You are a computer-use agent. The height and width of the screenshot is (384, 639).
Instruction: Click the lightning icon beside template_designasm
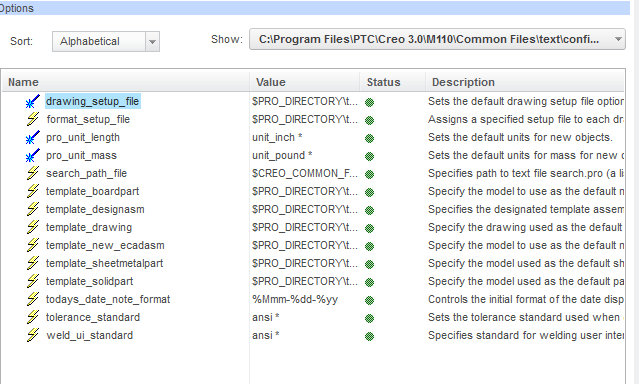[33, 209]
